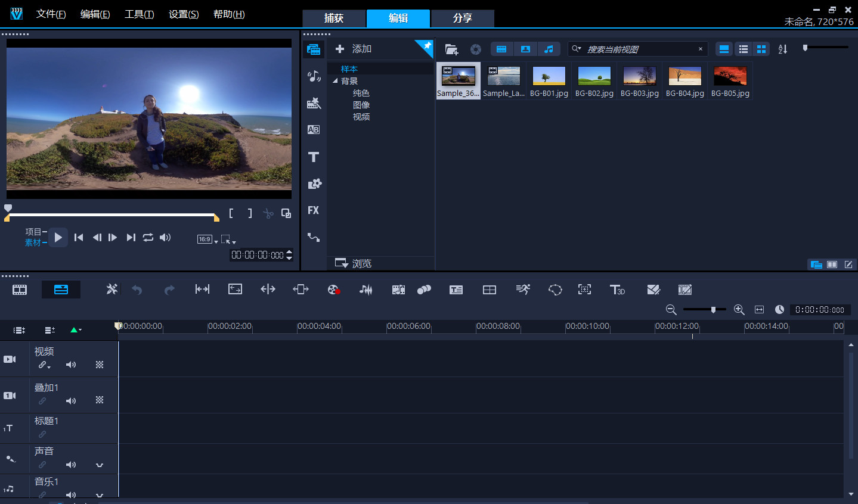Expand the Voice track options chevron
The image size is (858, 504).
100,465
